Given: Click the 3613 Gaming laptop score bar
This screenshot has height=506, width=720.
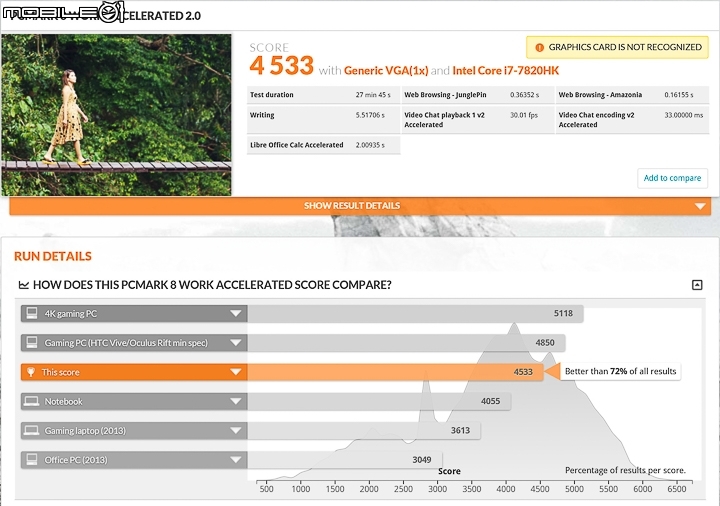Looking at the screenshot, I should 364,431.
